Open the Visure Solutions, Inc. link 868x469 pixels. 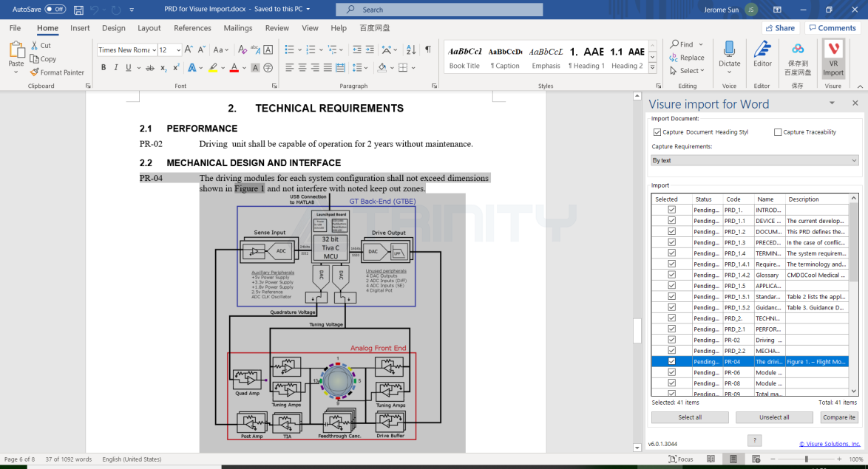click(830, 444)
